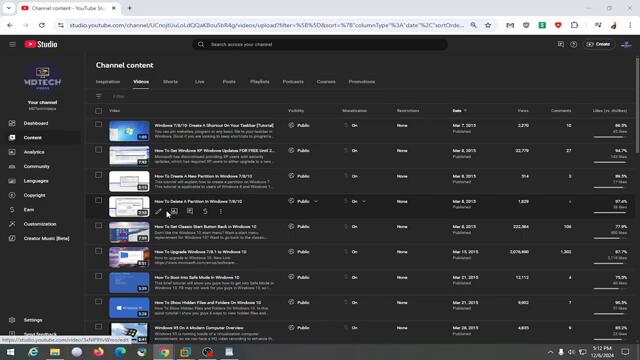Screen dimensions: 640x360
Task: Bookmark this page with the star icon
Action: 488,25
